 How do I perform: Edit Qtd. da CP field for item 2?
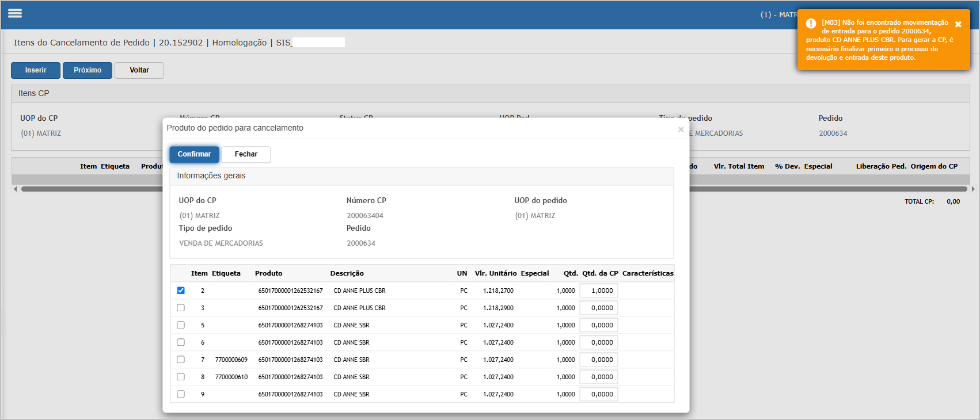[x=599, y=291]
